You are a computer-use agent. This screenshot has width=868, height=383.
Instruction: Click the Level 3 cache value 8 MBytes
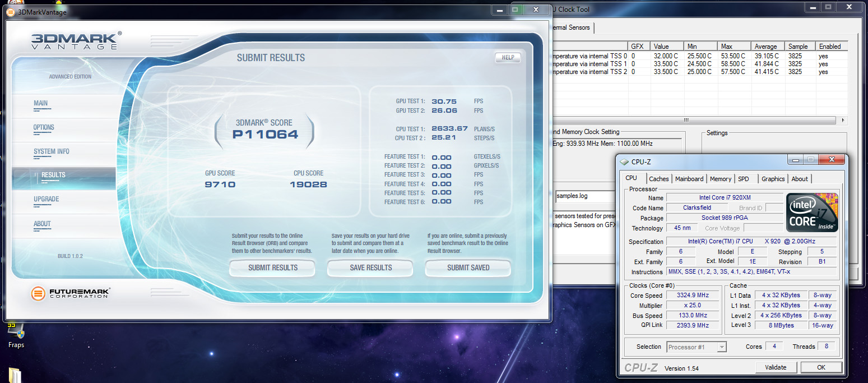781,325
